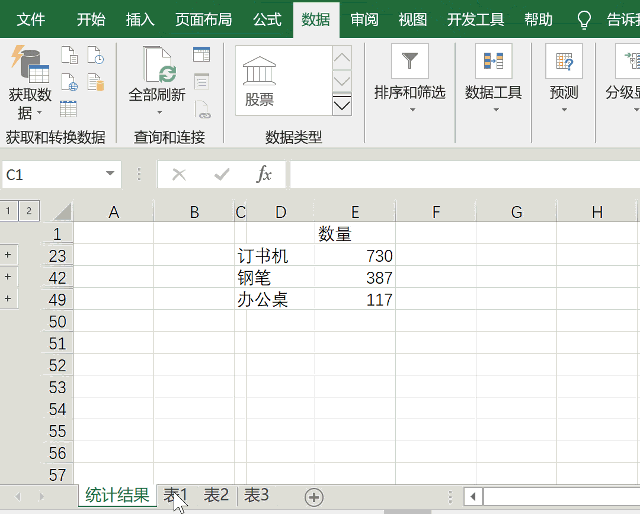Select column F header
640x514 pixels.
point(436,212)
